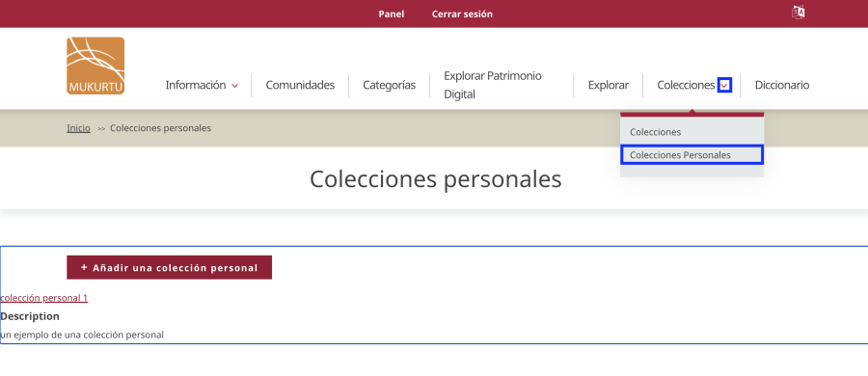Expand the Información dropdown arrow
The height and width of the screenshot is (376, 868).
234,86
